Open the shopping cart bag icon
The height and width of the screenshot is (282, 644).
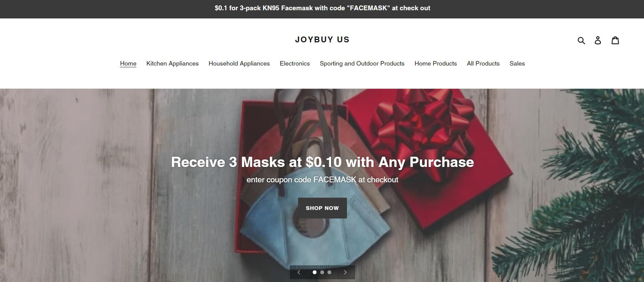click(x=615, y=40)
